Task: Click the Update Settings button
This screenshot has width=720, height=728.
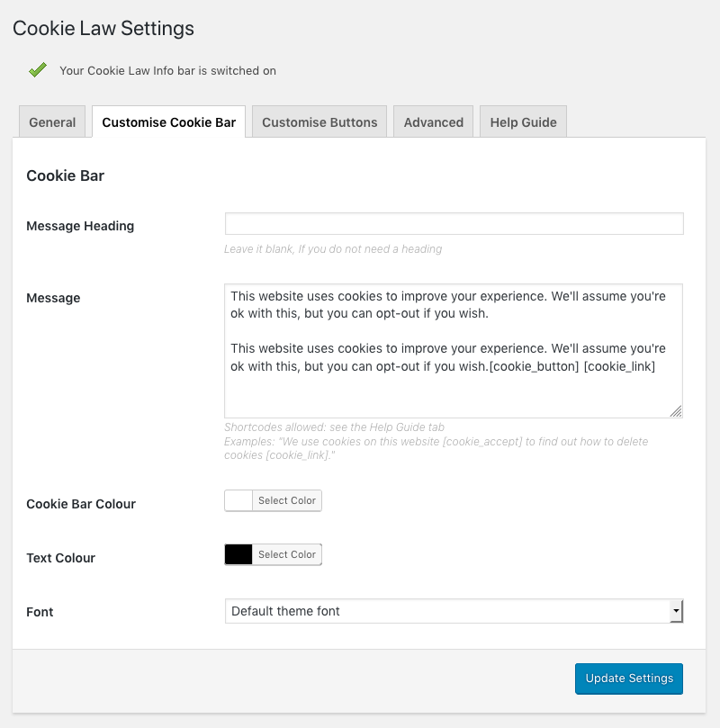Action: click(628, 679)
